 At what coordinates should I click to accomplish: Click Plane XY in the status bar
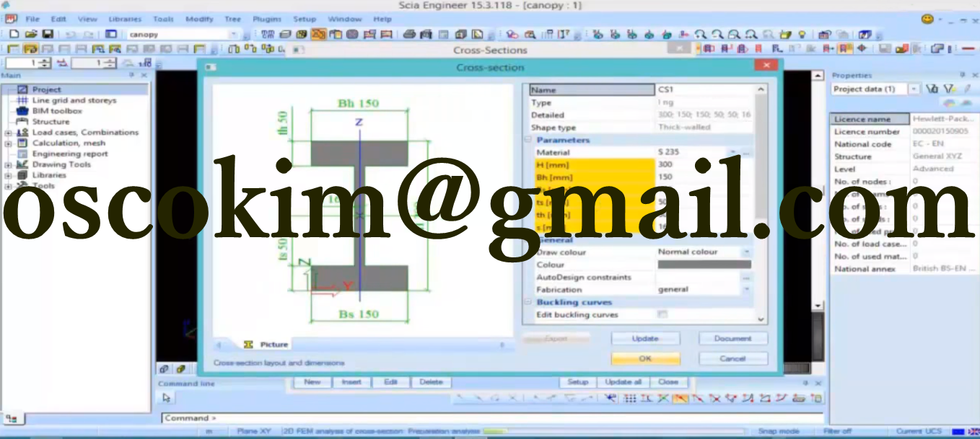[x=253, y=431]
